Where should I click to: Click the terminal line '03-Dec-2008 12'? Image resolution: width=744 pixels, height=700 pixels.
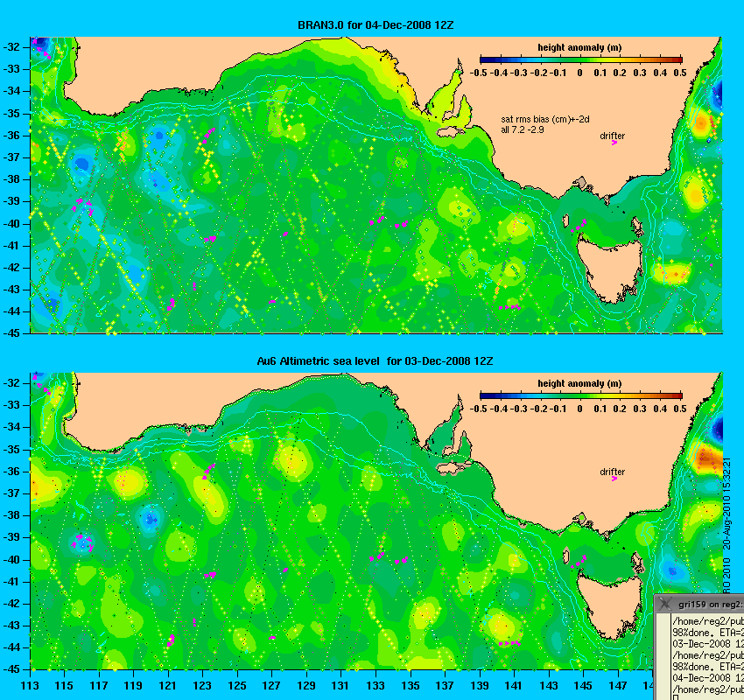click(708, 644)
